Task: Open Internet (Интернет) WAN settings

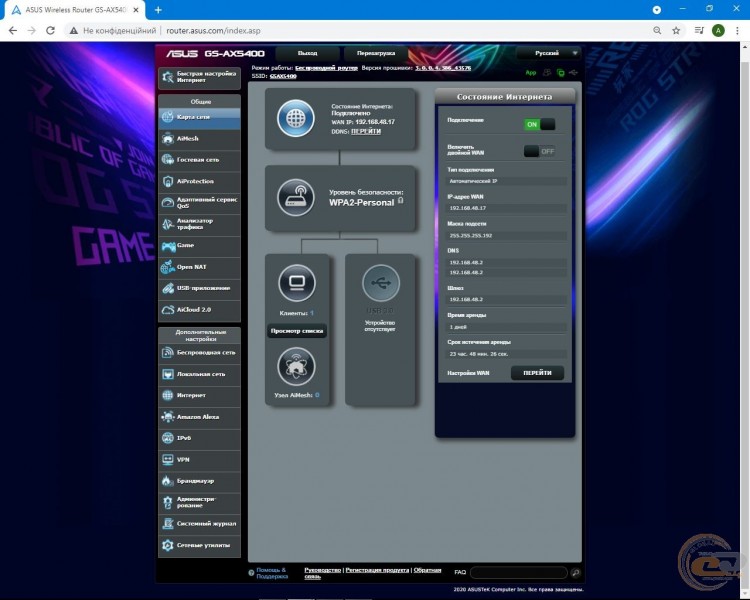Action: [x=199, y=395]
